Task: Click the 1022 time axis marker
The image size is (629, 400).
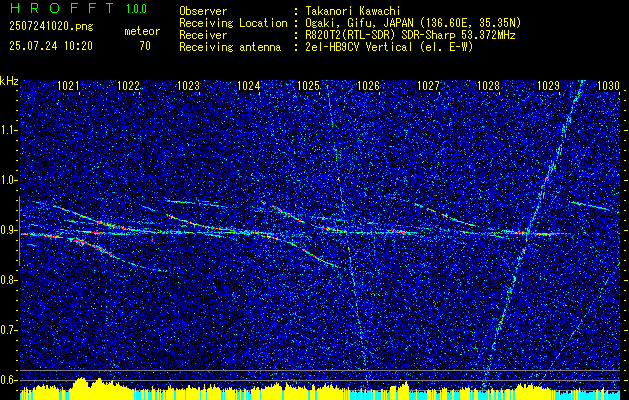Action: (x=128, y=85)
